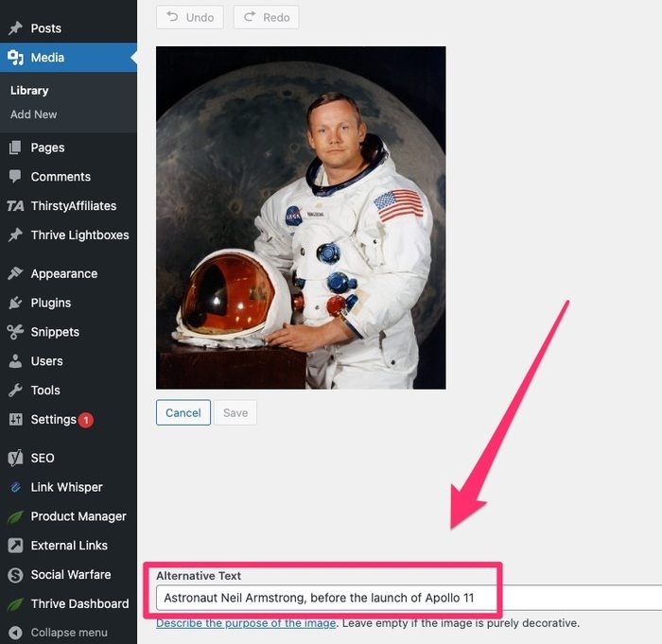Screen dimensions: 662x644
Task: Open the Pages menu
Action: click(68, 148)
